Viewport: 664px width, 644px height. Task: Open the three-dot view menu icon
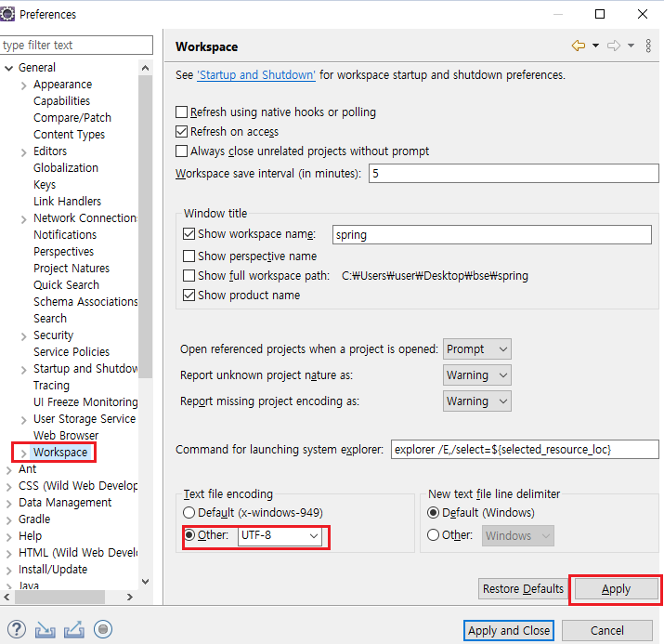(x=648, y=46)
